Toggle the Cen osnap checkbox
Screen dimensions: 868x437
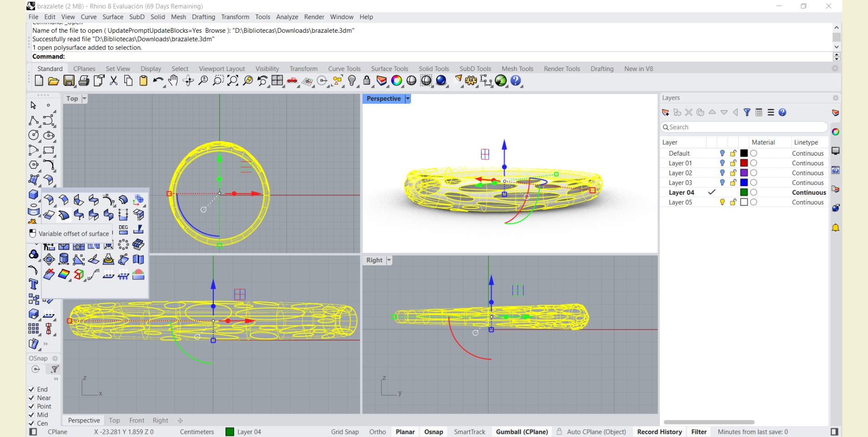31,423
